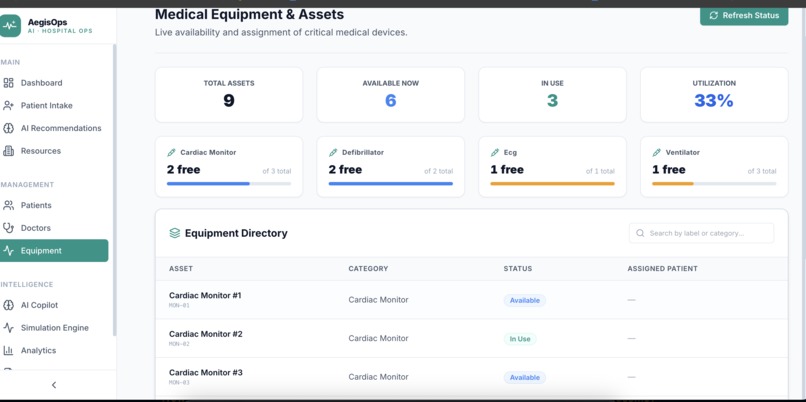Click the Ventilator availability progress bar

714,184
